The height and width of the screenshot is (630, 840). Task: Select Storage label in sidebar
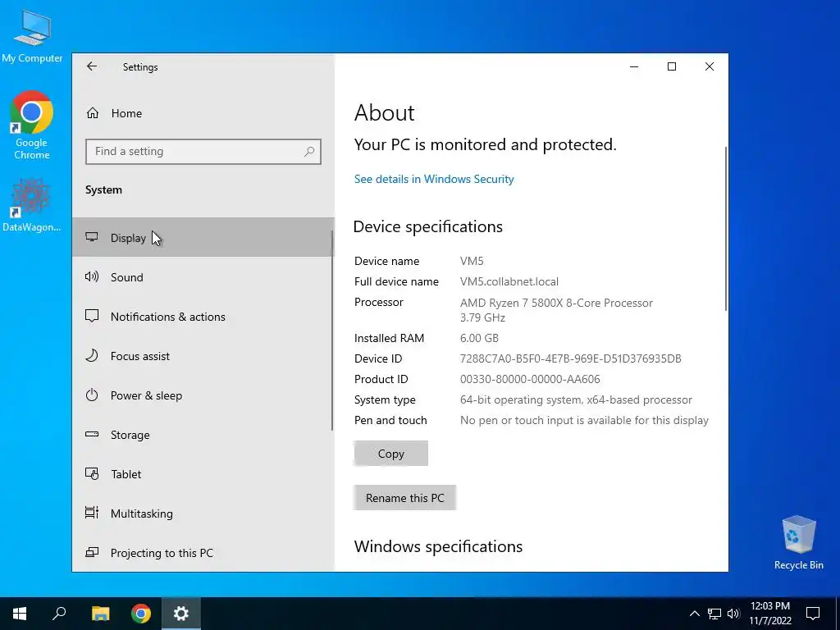click(130, 435)
